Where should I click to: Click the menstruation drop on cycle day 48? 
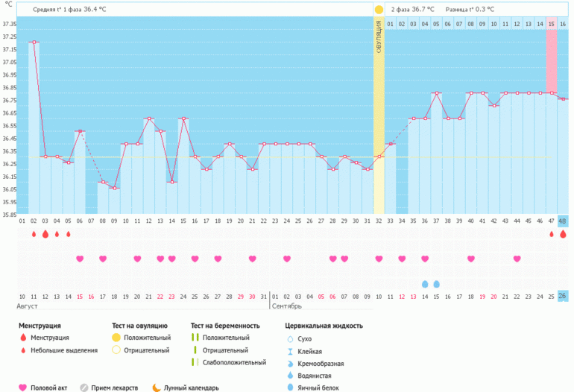(563, 234)
